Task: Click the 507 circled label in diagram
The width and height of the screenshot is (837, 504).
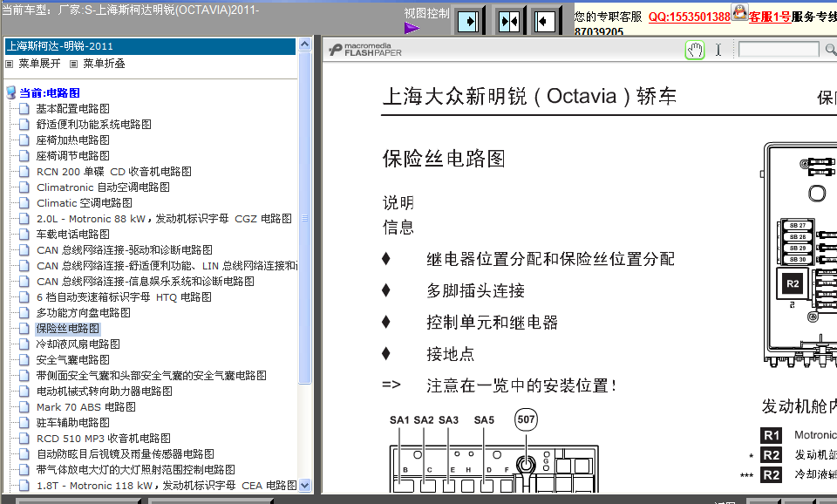Action: (526, 419)
